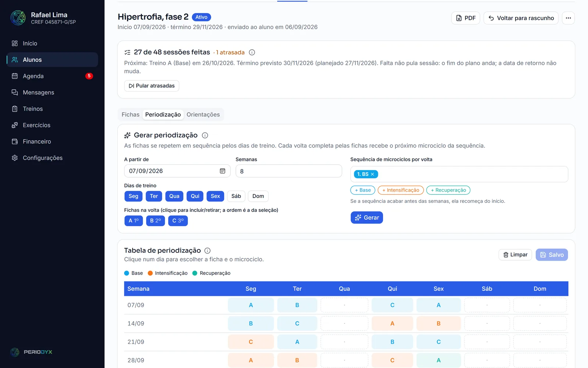Open Wednesday empty cell in week 07/09
Screen dimensions: 588x368
[344, 305]
